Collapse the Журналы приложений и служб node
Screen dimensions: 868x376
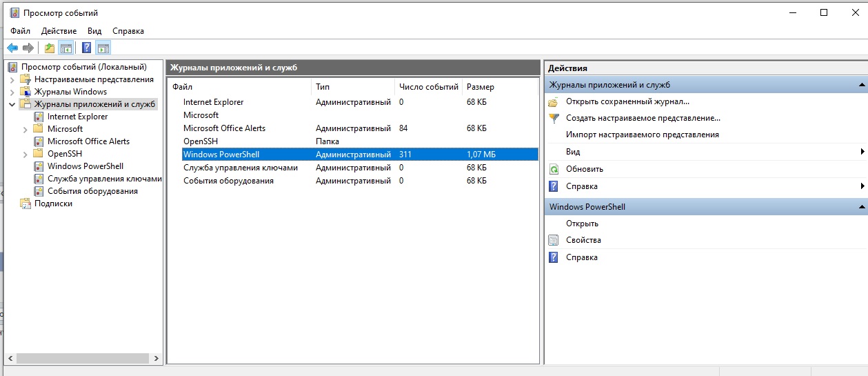click(12, 104)
